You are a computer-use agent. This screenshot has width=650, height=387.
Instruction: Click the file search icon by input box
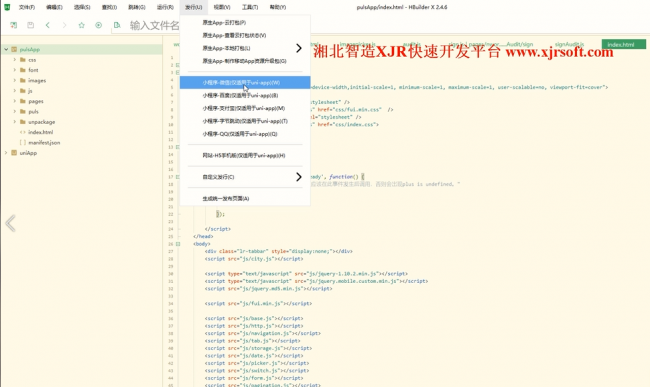117,25
